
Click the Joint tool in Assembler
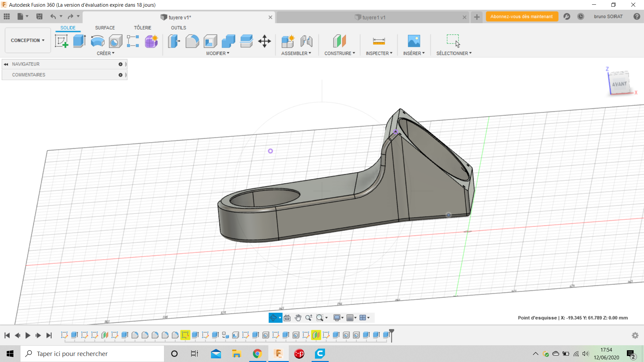click(306, 41)
